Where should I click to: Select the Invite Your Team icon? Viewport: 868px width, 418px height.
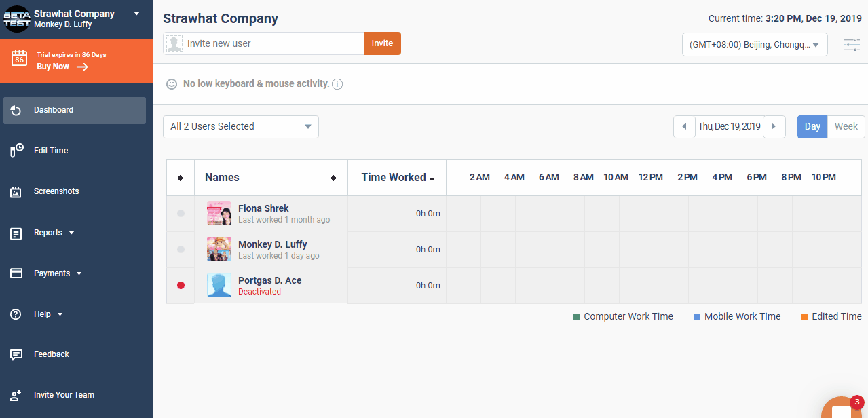pos(15,394)
